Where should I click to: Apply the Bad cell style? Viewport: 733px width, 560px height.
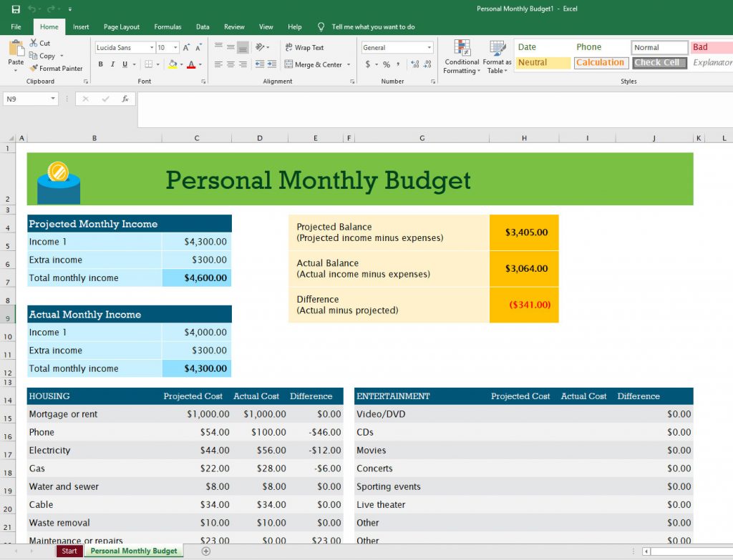tap(711, 47)
